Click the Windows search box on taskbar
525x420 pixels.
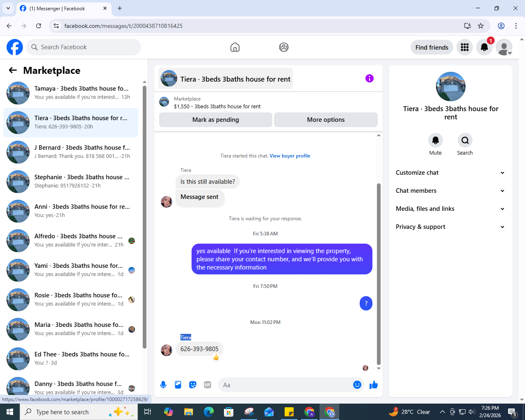78,412
